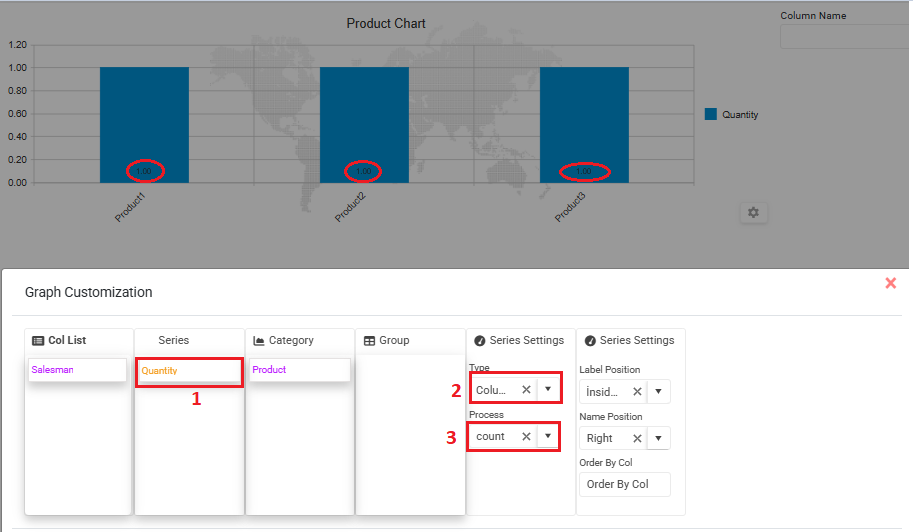Viewport: 913px width, 532px height.
Task: Open the Label Position dropdown arrow
Action: 659,391
